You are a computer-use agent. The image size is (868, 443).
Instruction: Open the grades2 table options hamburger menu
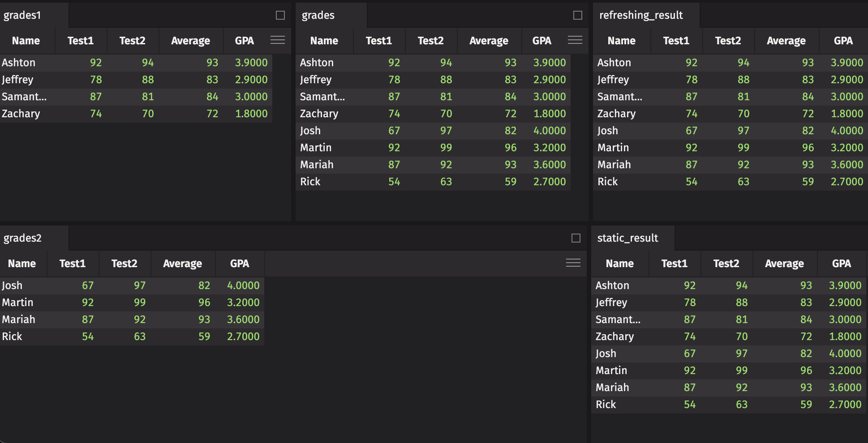[x=573, y=263]
